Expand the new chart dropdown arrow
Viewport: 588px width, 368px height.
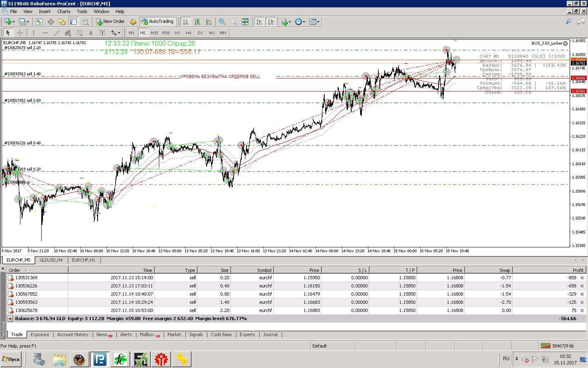13,22
